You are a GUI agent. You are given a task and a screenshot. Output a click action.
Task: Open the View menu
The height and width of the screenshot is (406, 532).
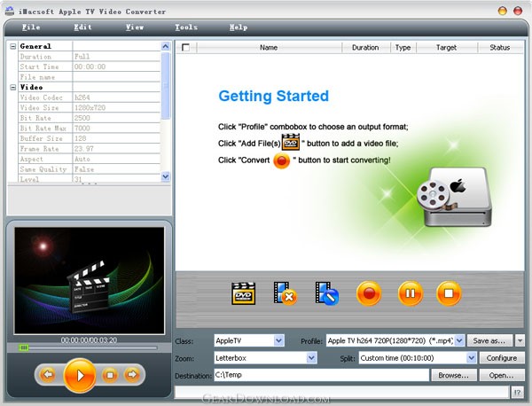(135, 27)
